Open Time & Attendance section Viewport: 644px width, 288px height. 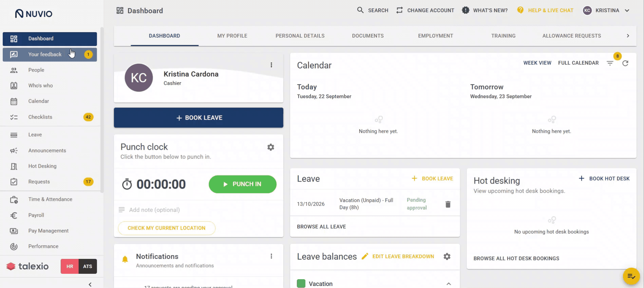pos(50,199)
